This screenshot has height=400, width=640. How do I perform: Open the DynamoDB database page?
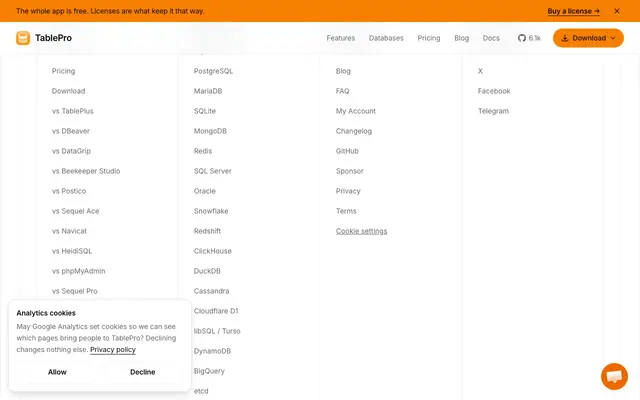(x=212, y=351)
